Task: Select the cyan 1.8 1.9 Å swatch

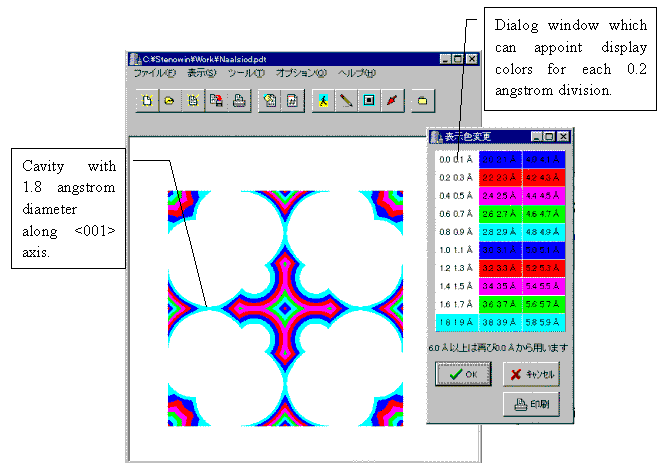Action: coord(457,322)
